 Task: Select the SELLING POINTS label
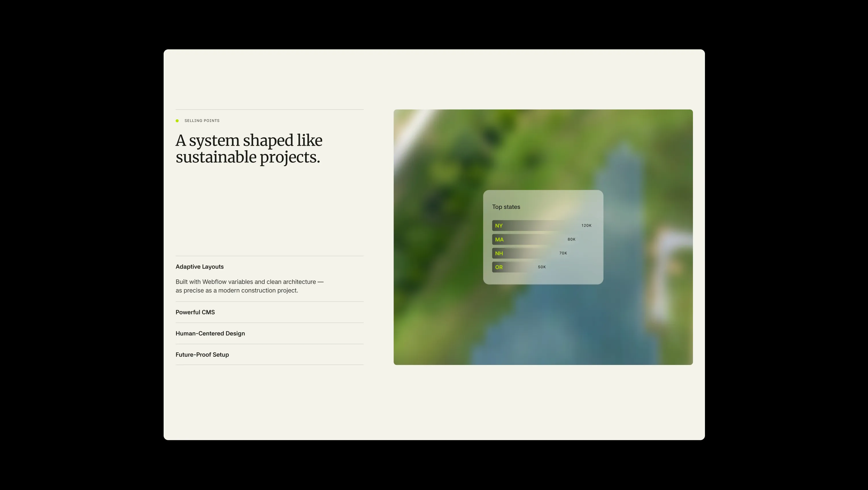(x=202, y=120)
